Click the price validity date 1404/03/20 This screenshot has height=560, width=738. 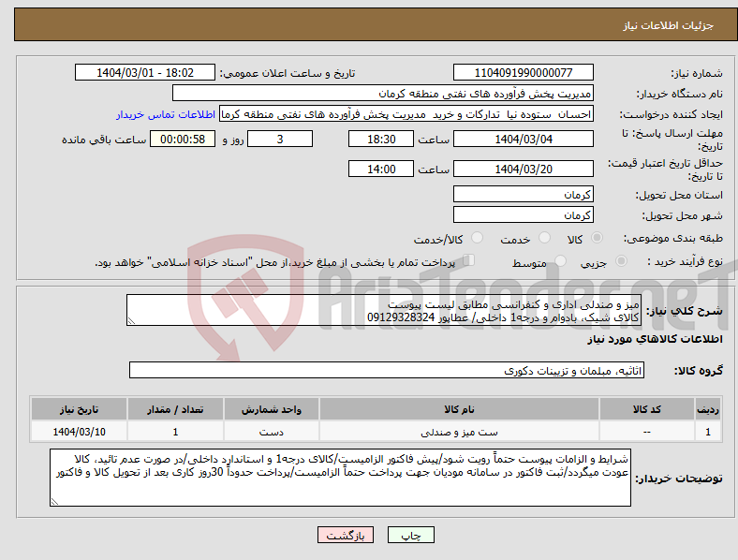tap(524, 169)
